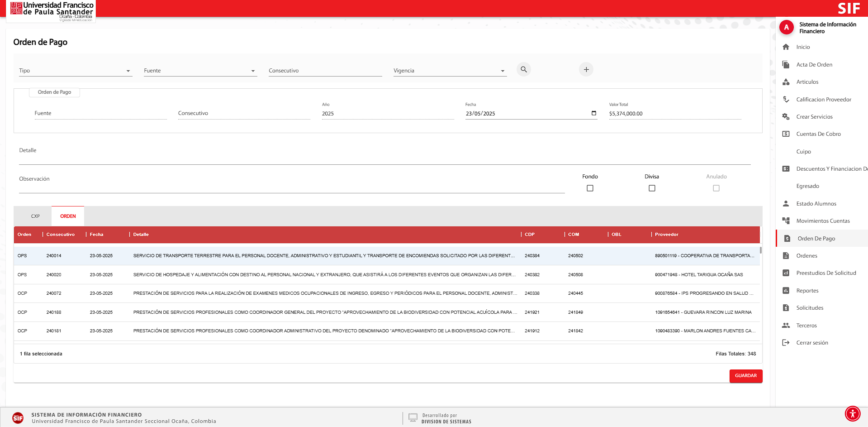Click the Terceros people icon
Viewport: 868px width, 427px height.
(x=786, y=326)
